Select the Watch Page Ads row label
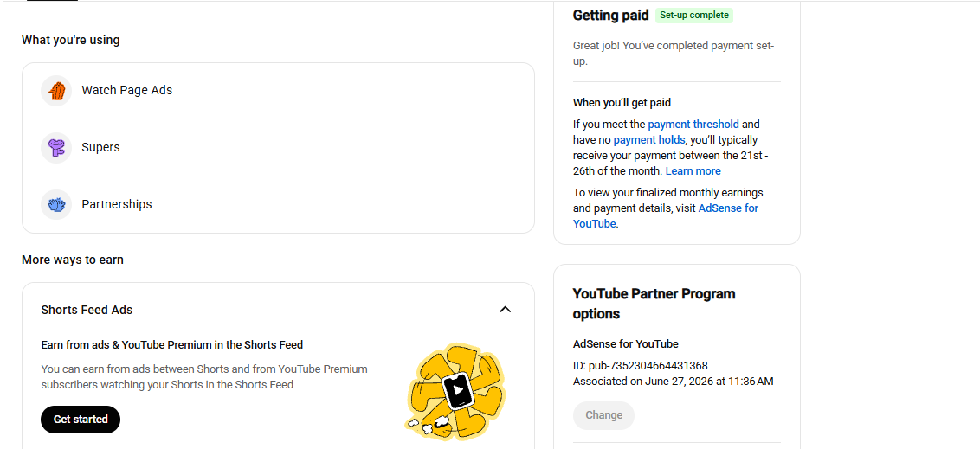The height and width of the screenshot is (449, 980). [127, 91]
